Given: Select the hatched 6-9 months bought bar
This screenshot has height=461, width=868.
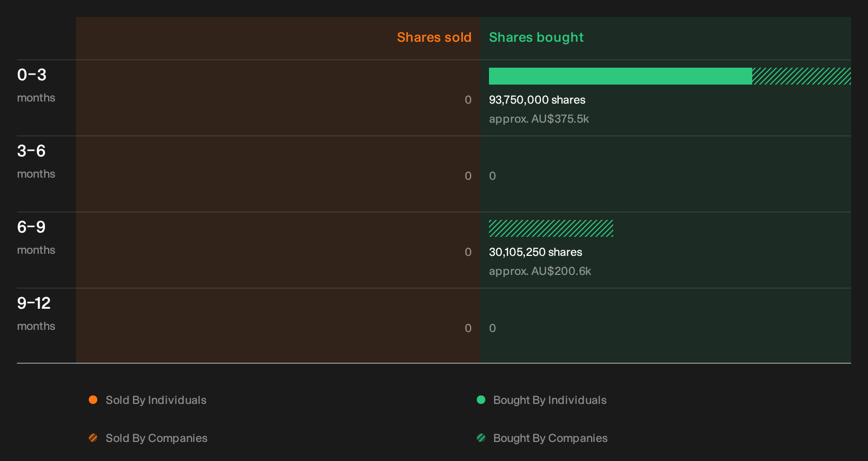Looking at the screenshot, I should (x=551, y=228).
